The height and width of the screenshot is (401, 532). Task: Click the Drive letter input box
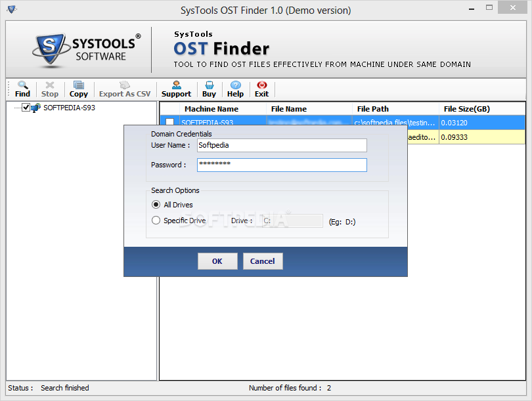[292, 221]
